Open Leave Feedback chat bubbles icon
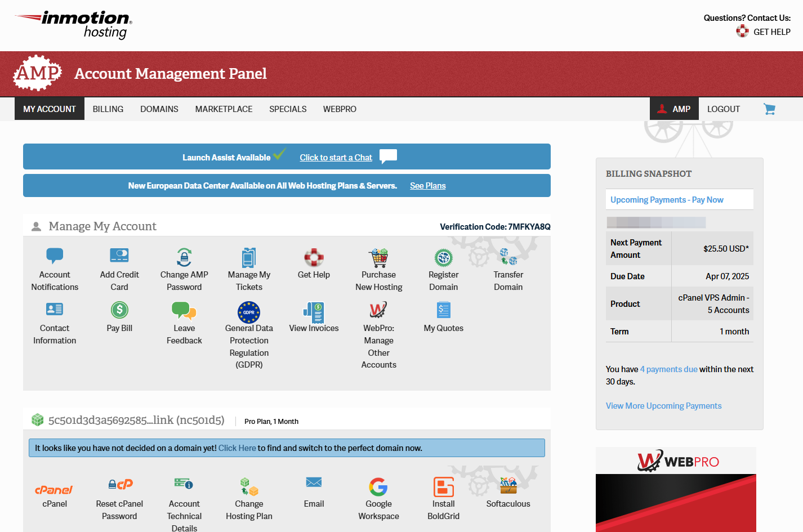Image resolution: width=803 pixels, height=532 pixels. pyautogui.click(x=184, y=311)
